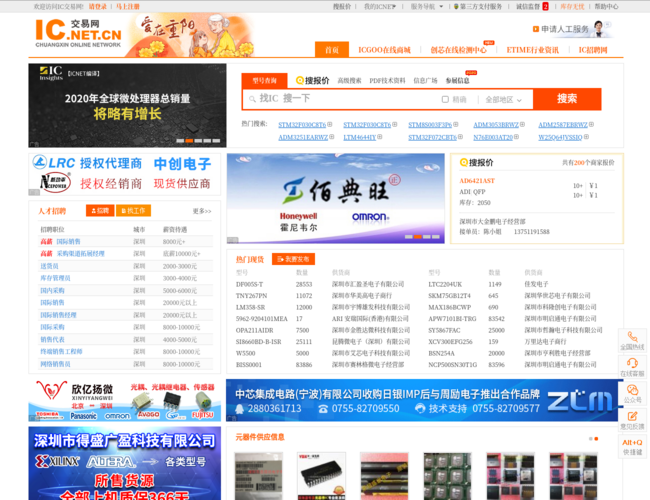The image size is (650, 500).
Task: Switch to the 高级搜索 tab
Action: 349,81
